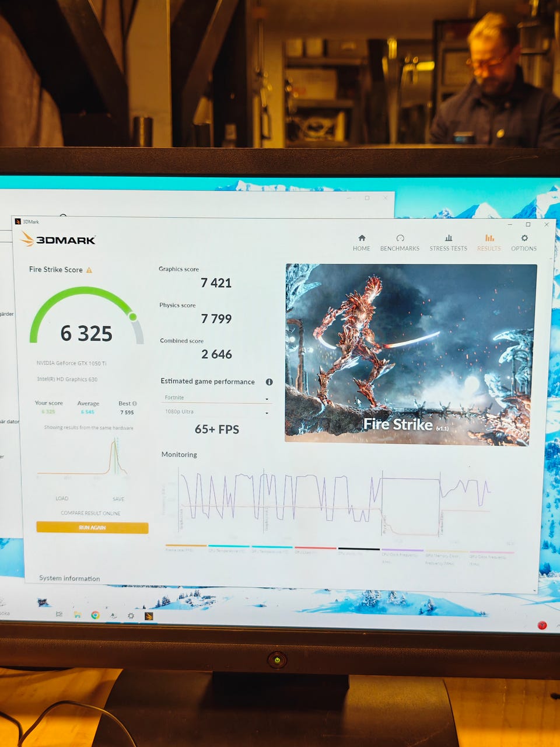Open the 1080p Ultra resolution dropdown
560x747 pixels.
point(216,412)
